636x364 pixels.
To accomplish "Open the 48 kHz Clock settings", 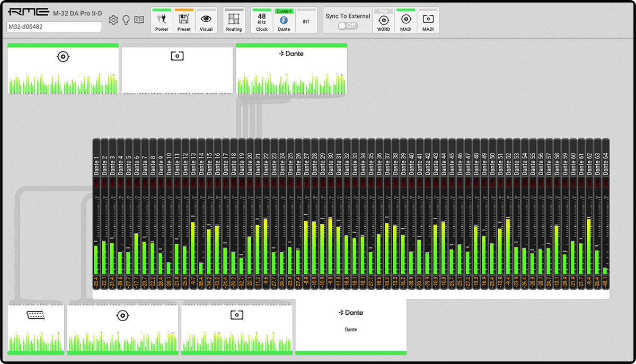I will point(262,21).
